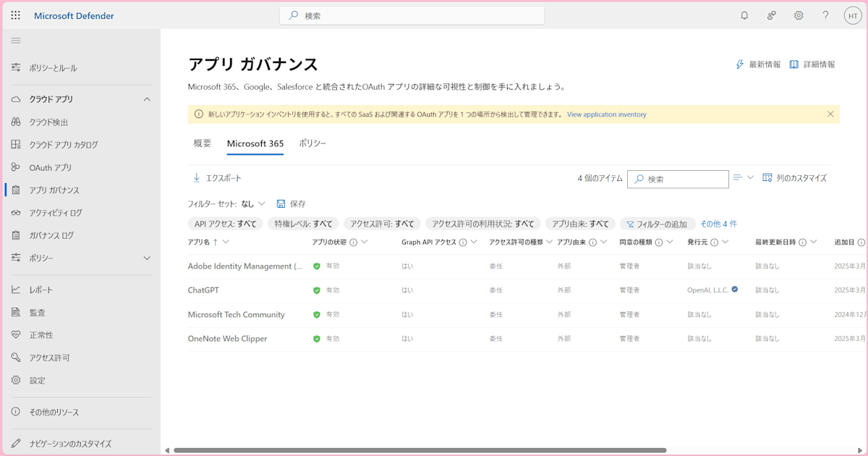Click the table 検索 search box
The height and width of the screenshot is (456, 868).
coord(678,179)
